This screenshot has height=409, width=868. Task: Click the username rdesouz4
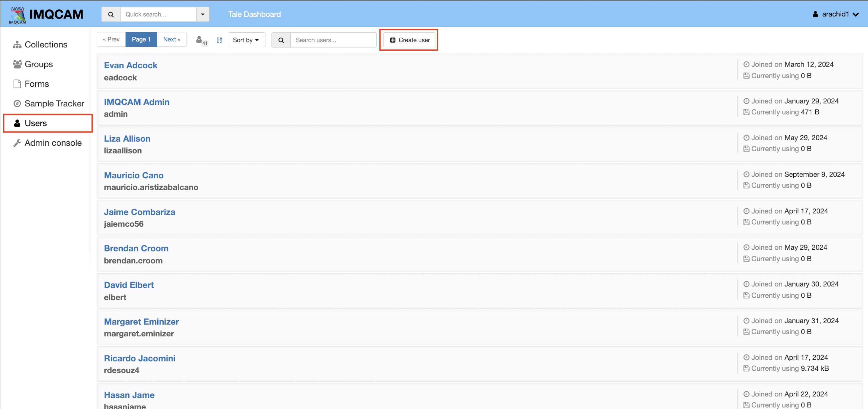[121, 370]
